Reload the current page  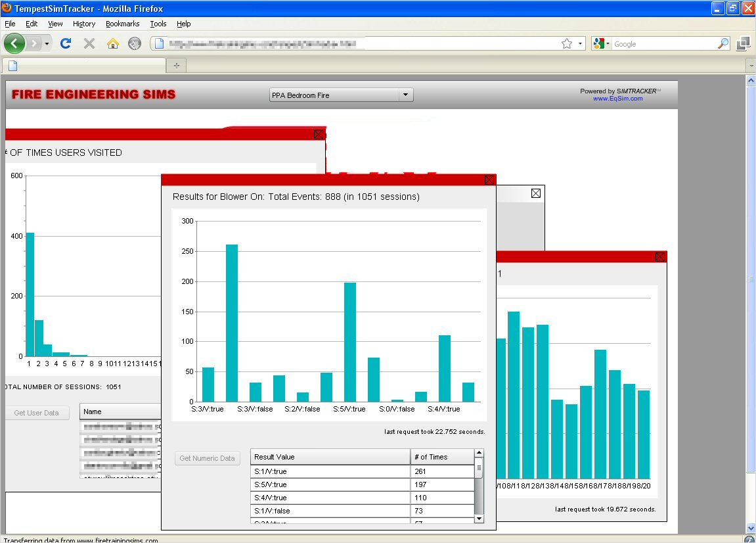coord(66,43)
